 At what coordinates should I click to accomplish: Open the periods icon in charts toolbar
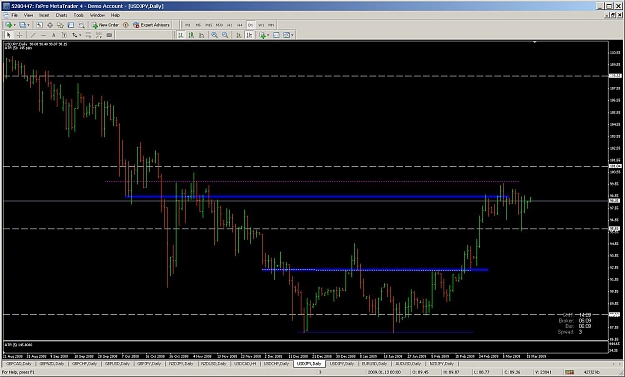276,35
